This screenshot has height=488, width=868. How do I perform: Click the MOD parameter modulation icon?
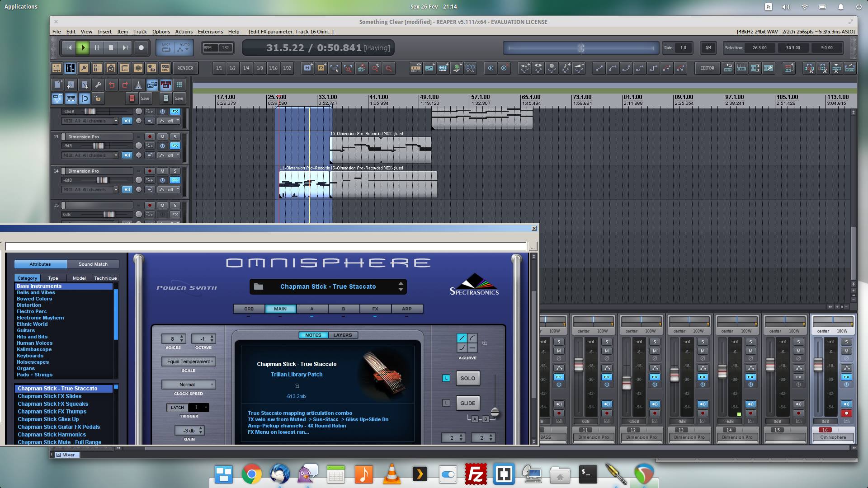click(x=470, y=68)
